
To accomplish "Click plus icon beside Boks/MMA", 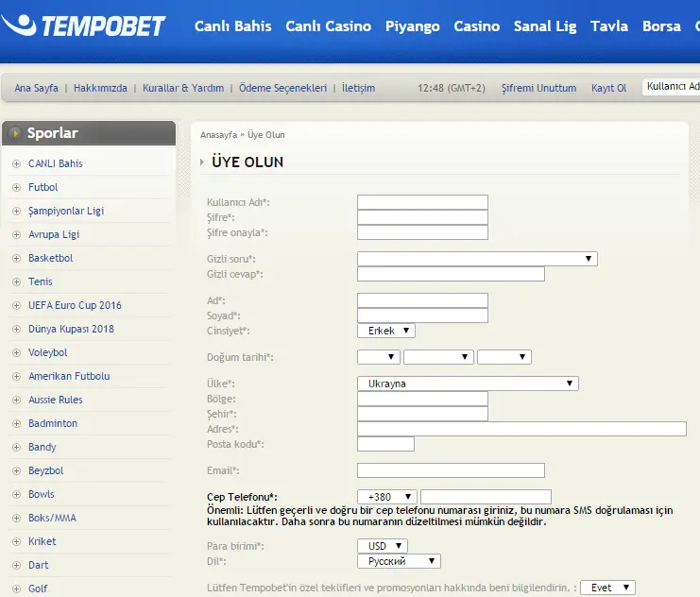I will pos(16,519).
